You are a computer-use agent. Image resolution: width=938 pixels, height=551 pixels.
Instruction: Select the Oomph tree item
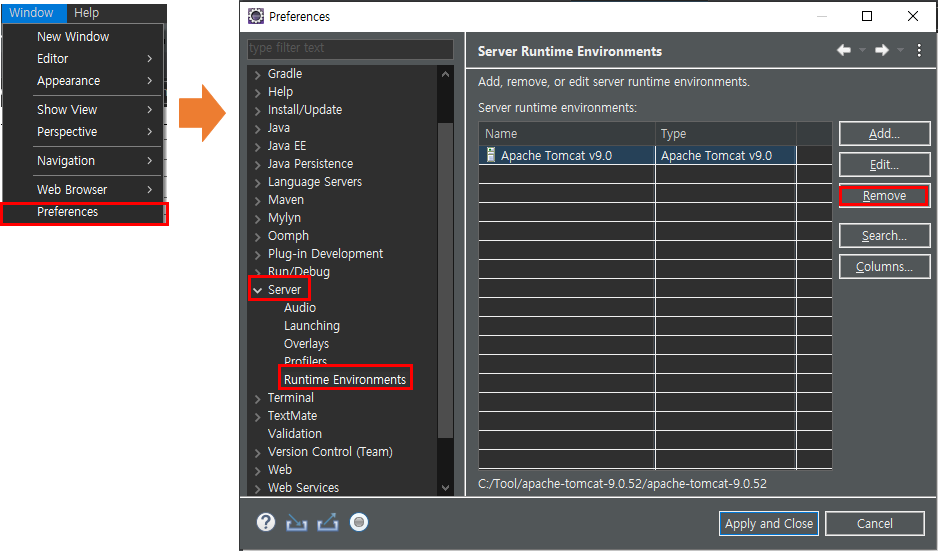(288, 235)
